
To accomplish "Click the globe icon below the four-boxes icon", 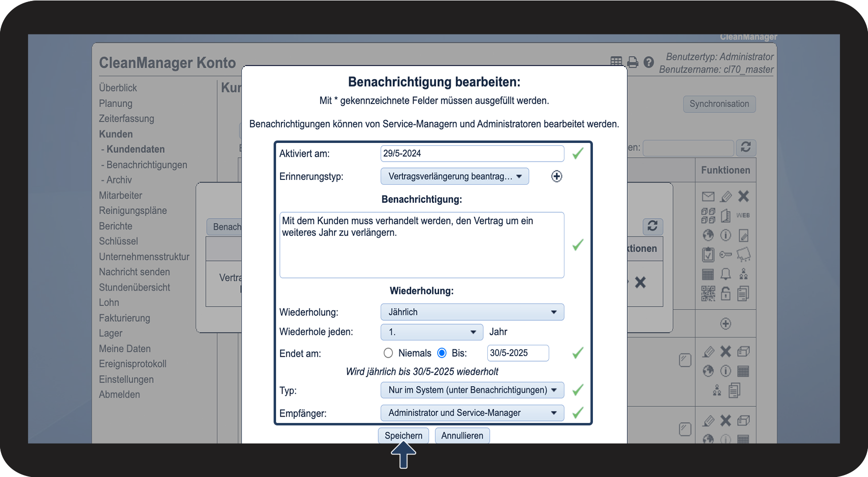I will 708,235.
